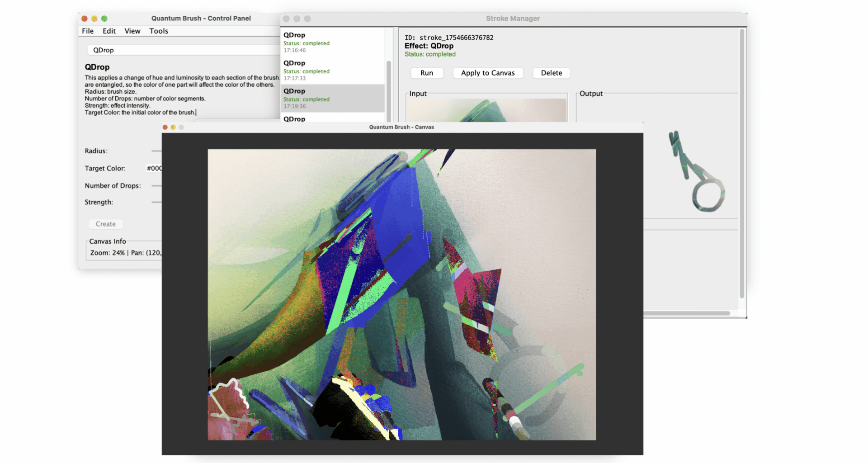Delete the selected stroke
This screenshot has height=463, width=868.
click(551, 73)
